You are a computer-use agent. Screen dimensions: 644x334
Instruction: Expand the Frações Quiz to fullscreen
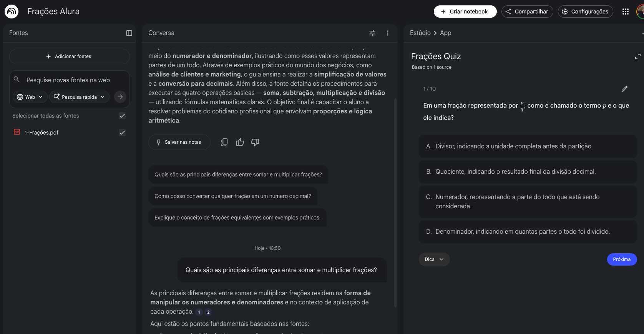click(x=638, y=56)
